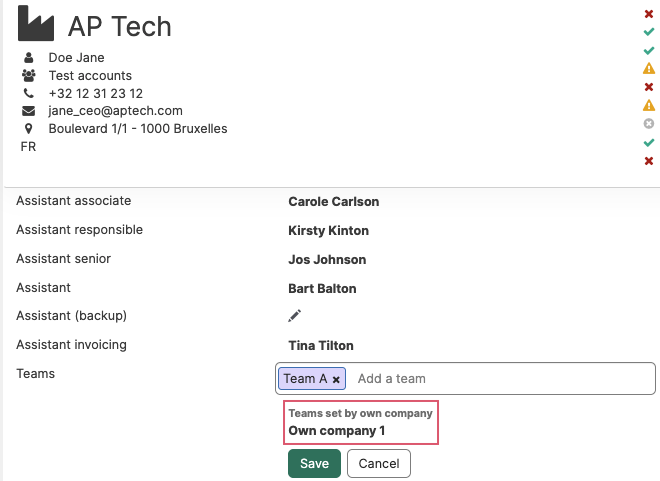Click Bart Balton value for Assistant

pyautogui.click(x=322, y=289)
